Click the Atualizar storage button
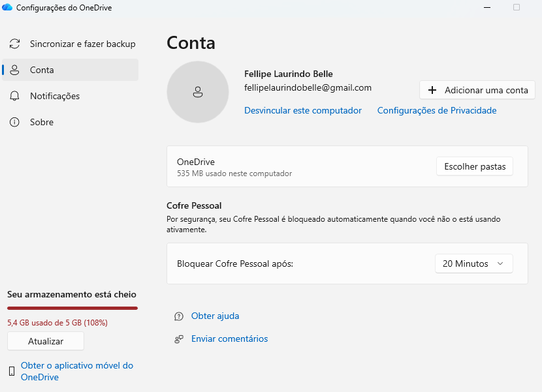Image resolution: width=542 pixels, height=392 pixels. tap(46, 341)
